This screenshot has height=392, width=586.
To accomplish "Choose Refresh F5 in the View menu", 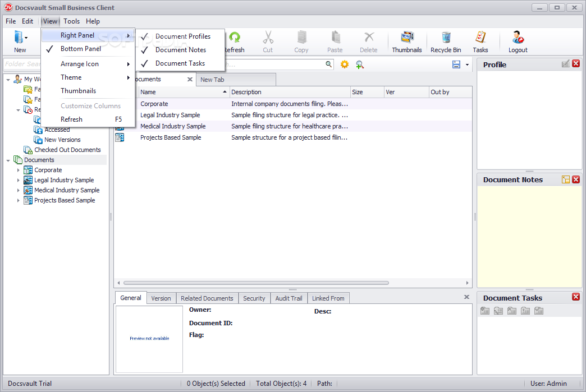I will tap(88, 119).
